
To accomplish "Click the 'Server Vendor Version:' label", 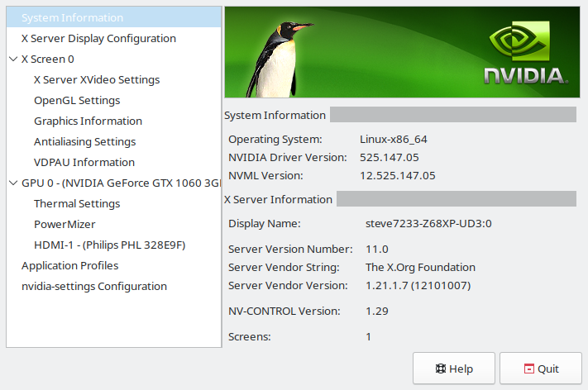I will click(288, 285).
